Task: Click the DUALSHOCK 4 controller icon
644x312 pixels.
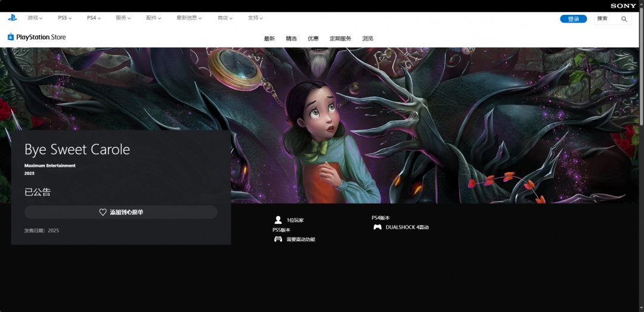Action: [x=377, y=227]
